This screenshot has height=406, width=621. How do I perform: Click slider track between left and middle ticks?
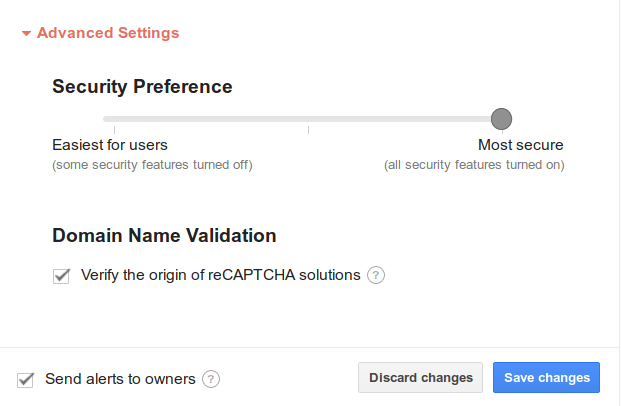[212, 119]
